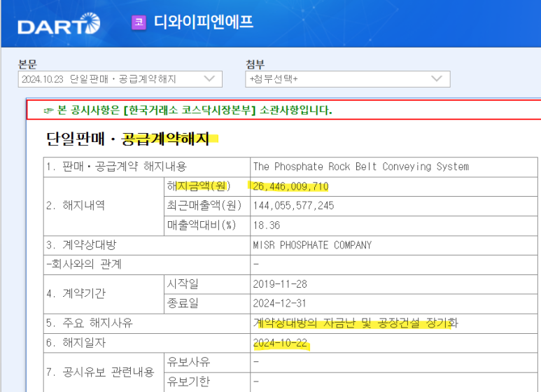The height and width of the screenshot is (392, 541).
Task: Click the chevron of the 본문 dropdown
Action: pyautogui.click(x=209, y=79)
